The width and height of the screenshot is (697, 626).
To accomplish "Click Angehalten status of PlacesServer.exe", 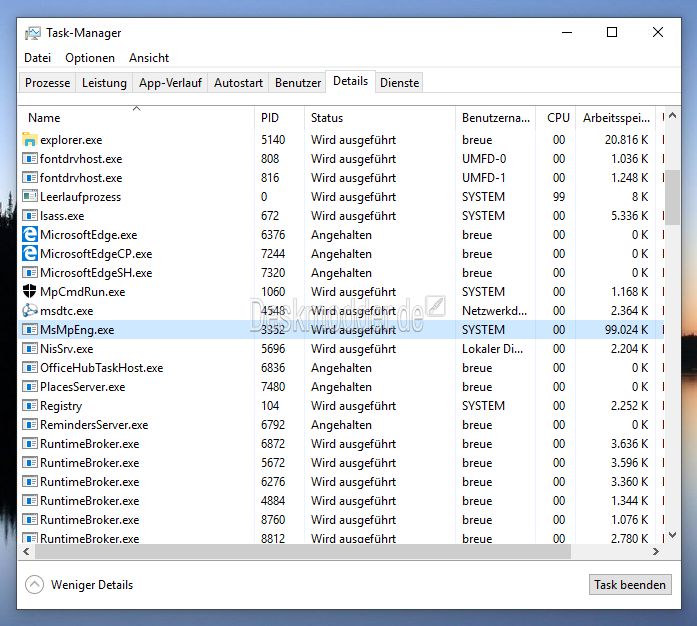I will pos(341,387).
